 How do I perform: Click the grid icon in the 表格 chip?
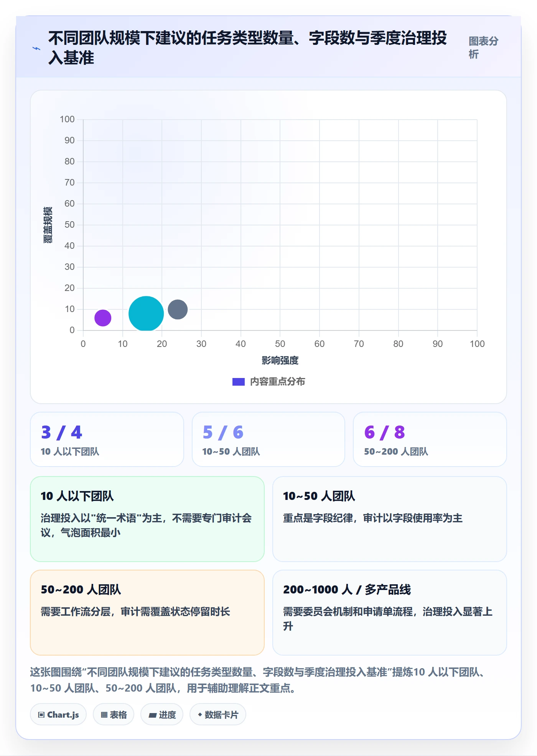pos(104,715)
